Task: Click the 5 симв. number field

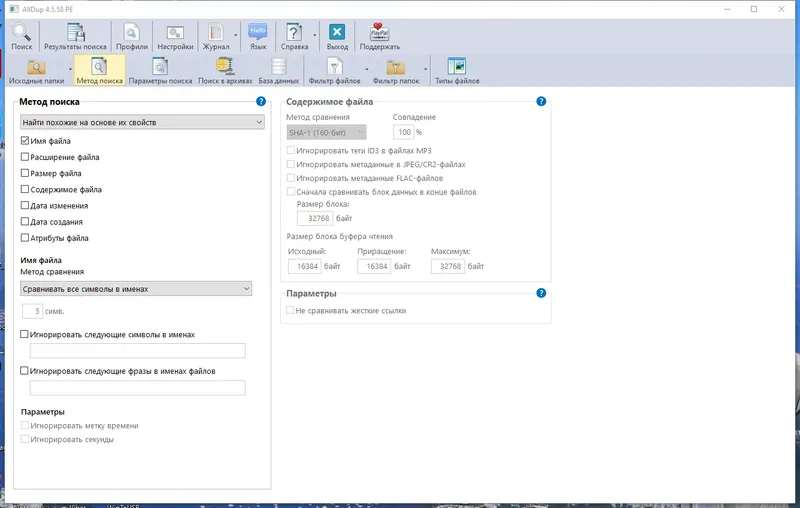Action: pos(32,311)
